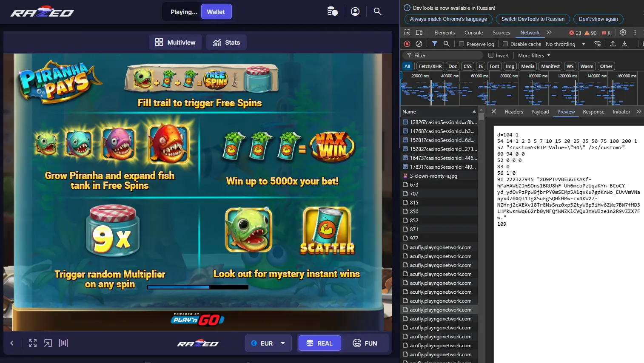Enable the Preserve log checkbox
The height and width of the screenshot is (363, 644).
[x=462, y=44]
